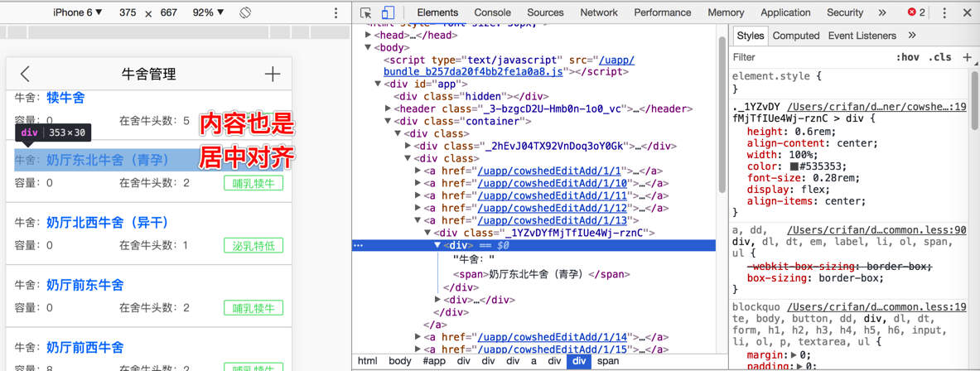The height and width of the screenshot is (371, 980).
Task: Click the Filter styles input field
Action: click(810, 57)
